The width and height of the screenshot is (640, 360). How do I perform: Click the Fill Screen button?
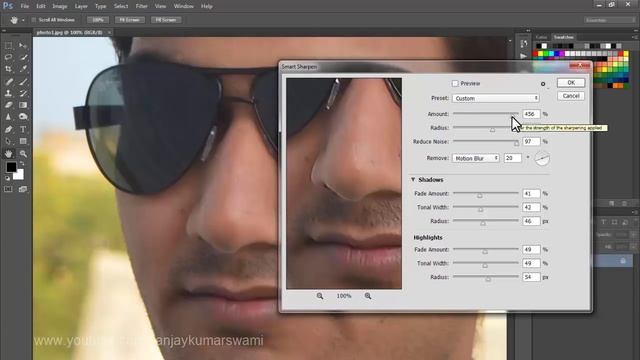166,20
